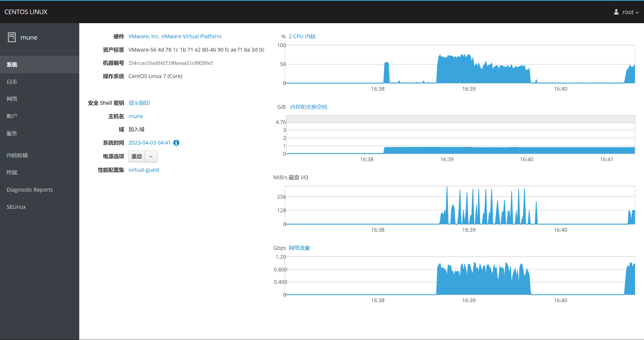This screenshot has height=340, width=644.
Task: Open 终端 terminal in the sidebar
Action: click(39, 173)
